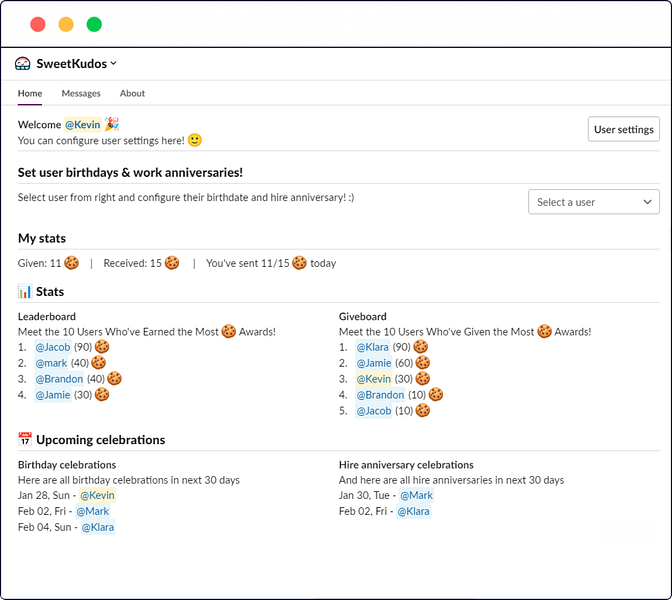Click the User settings button
Viewport: 672px width, 600px height.
(623, 129)
